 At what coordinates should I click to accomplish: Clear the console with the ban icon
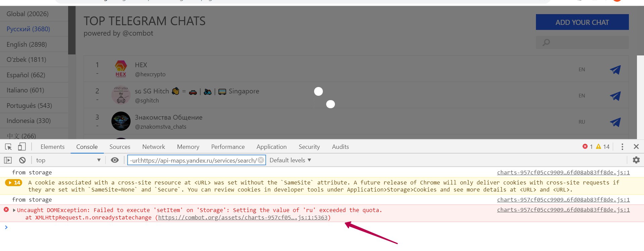point(22,160)
